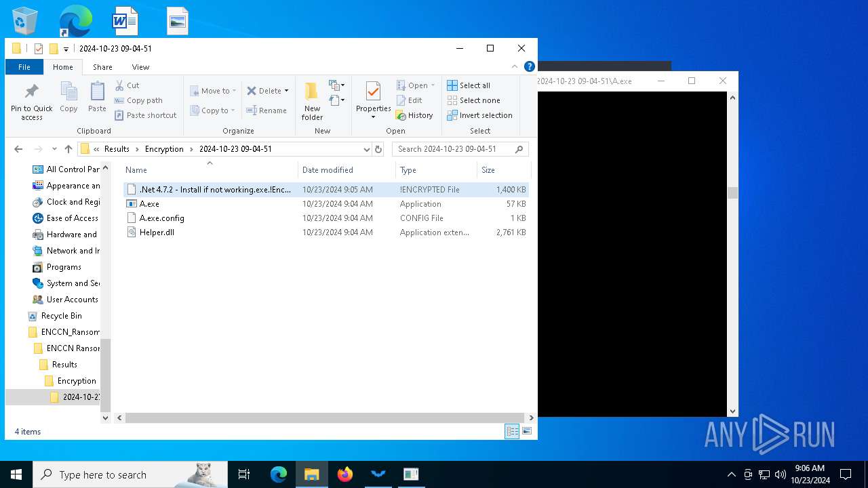868x488 pixels.
Task: Sort by Size column header
Action: pyautogui.click(x=504, y=169)
